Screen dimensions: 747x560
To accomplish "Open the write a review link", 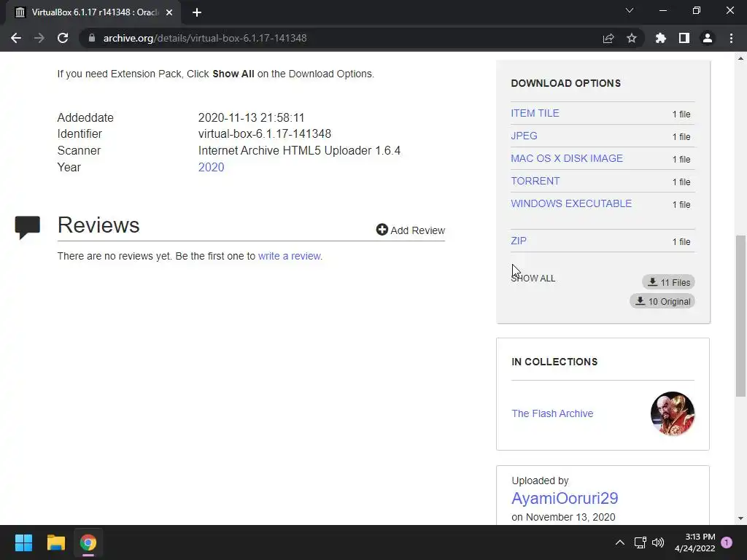I will [289, 256].
